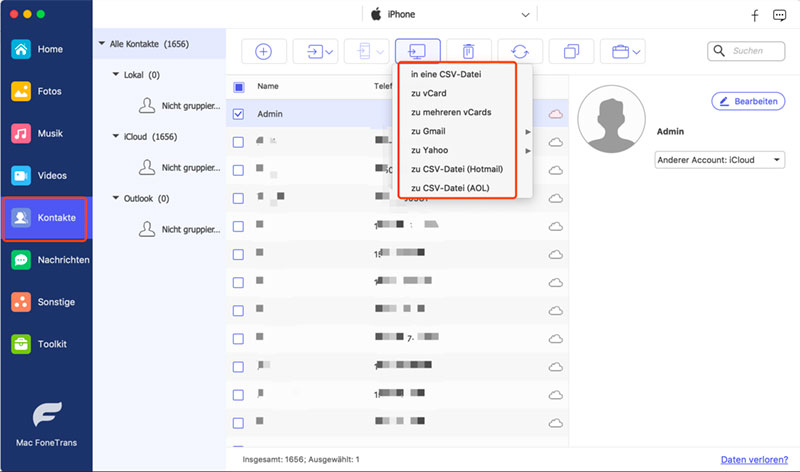Check the last visible contact checkbox

238,423
